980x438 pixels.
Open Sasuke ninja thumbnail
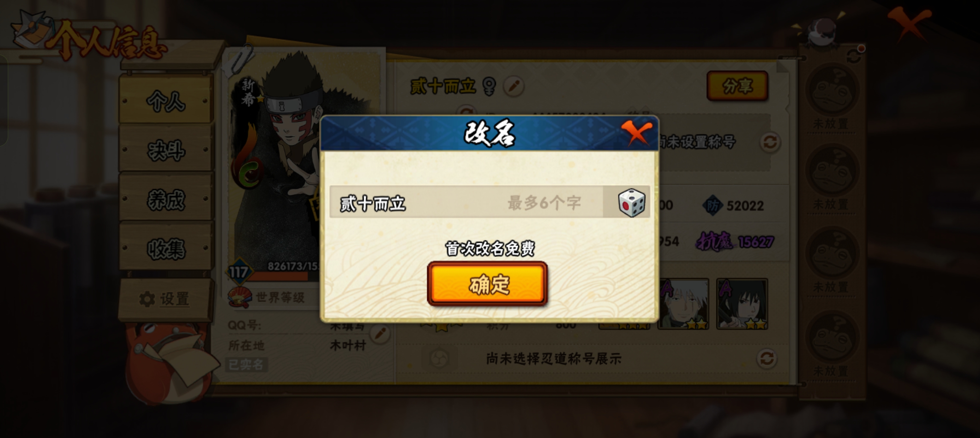[x=742, y=303]
